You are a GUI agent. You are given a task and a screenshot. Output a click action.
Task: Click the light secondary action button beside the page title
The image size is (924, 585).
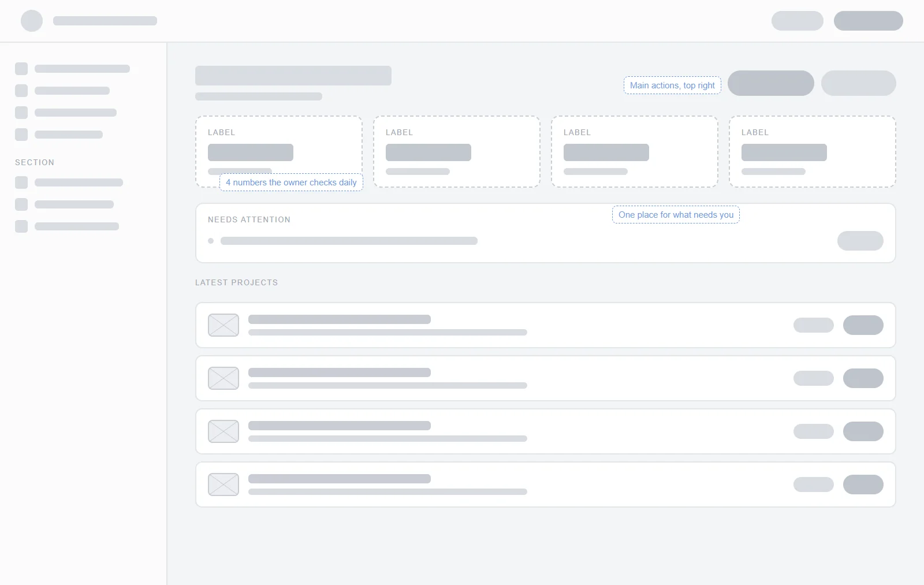[859, 83]
